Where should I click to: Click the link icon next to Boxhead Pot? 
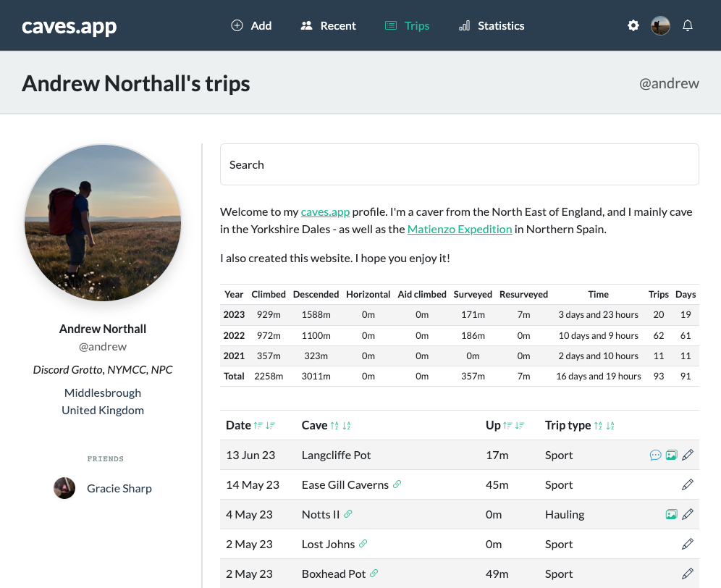tap(374, 574)
